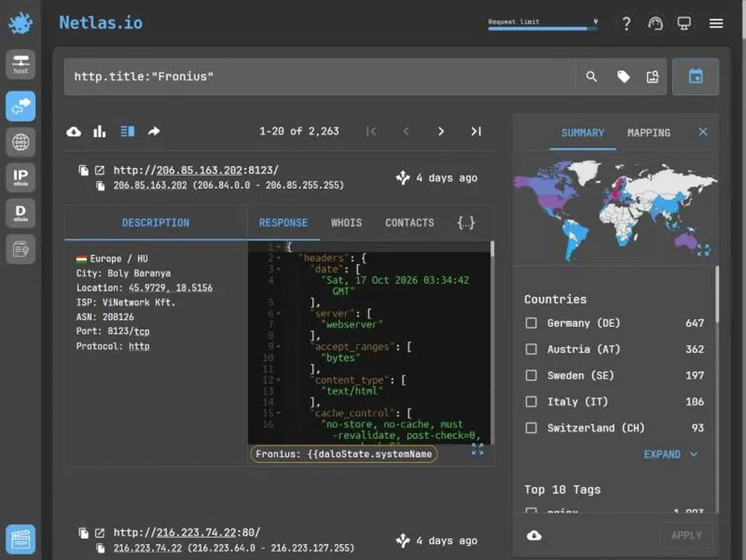This screenshot has height=560, width=746.
Task: Open 216.223.74.22 URL external link icon
Action: (99, 533)
